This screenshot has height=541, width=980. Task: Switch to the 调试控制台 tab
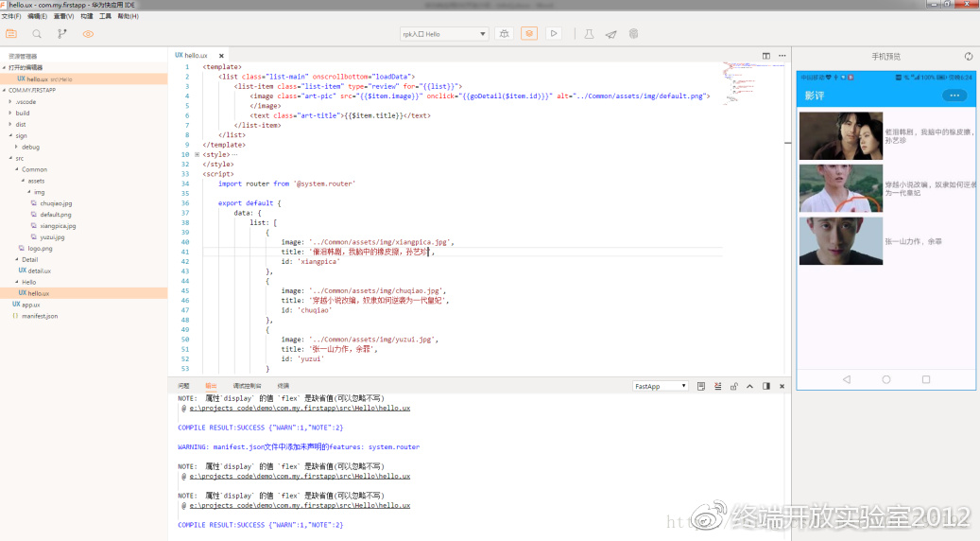[247, 386]
